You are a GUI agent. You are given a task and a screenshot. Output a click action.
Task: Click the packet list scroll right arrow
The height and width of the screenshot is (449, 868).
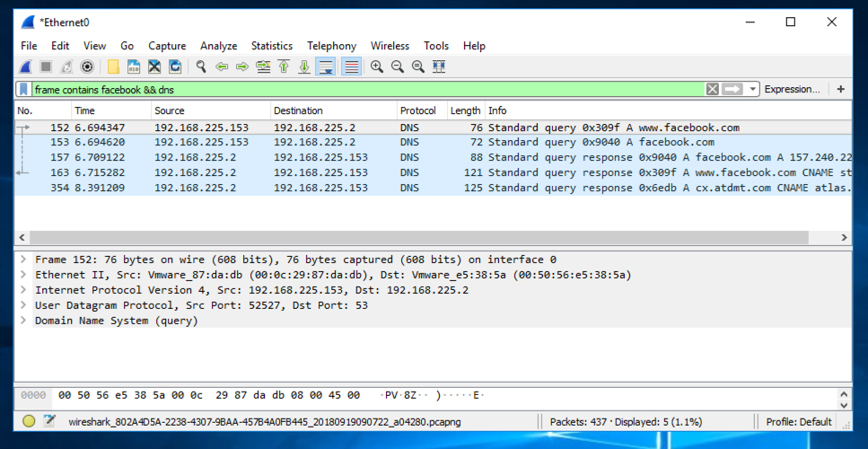tap(845, 237)
